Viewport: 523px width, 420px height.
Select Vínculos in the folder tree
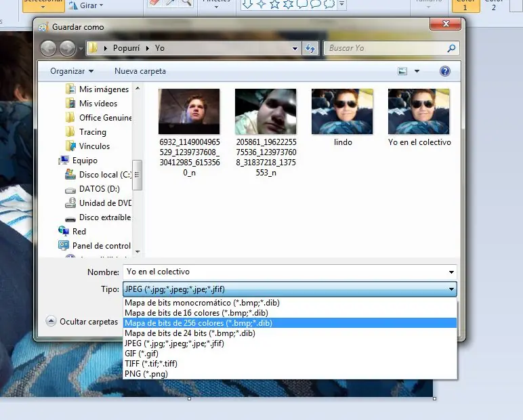coord(94,146)
